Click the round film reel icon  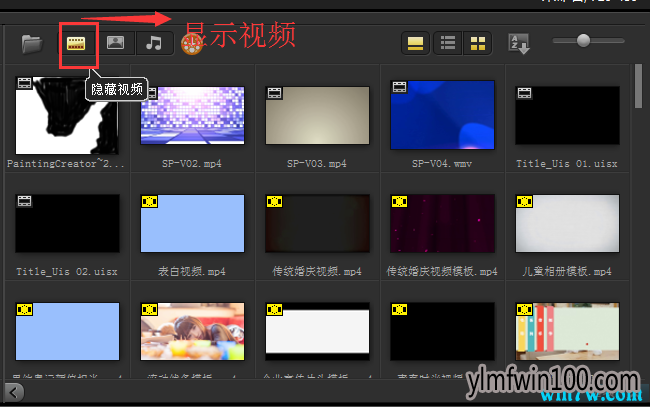(x=192, y=45)
